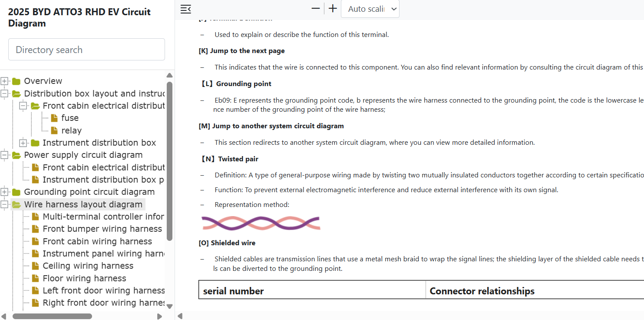Select the Instrument distribution box folder label

pyautogui.click(x=99, y=143)
